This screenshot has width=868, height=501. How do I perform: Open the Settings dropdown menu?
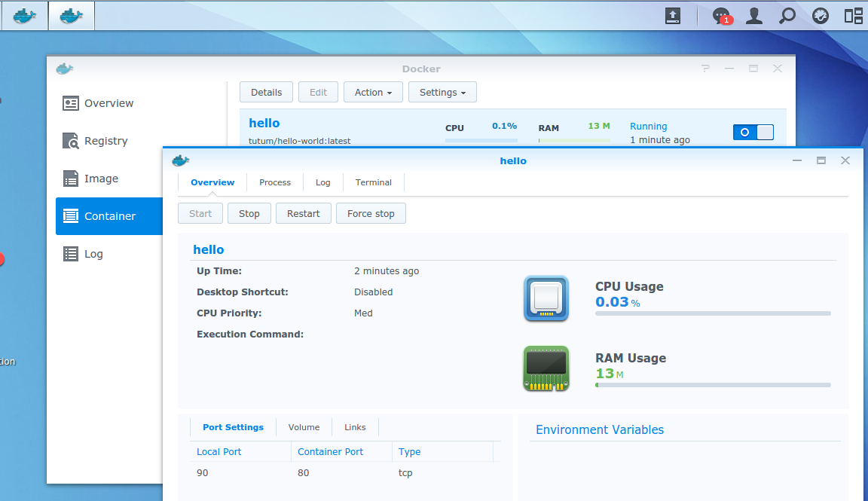tap(442, 93)
